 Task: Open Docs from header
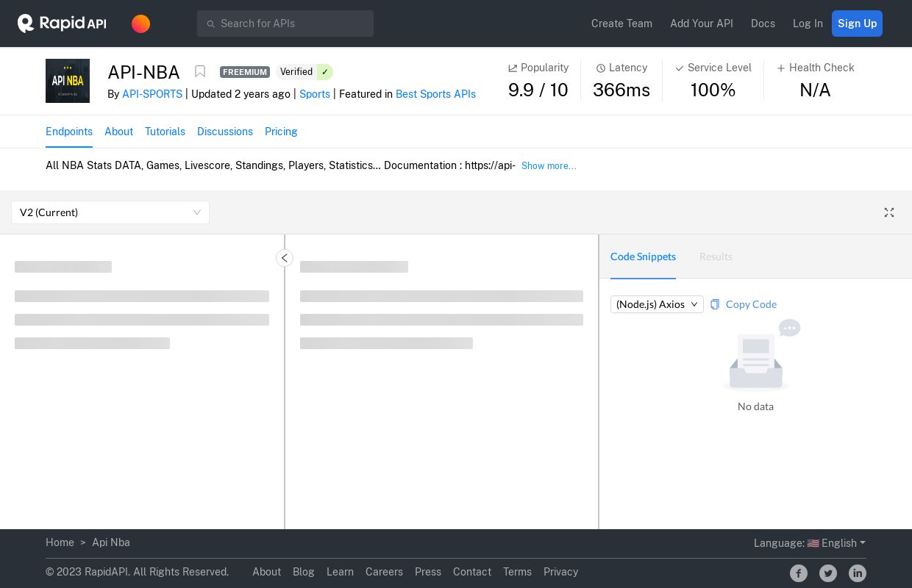[x=763, y=24]
